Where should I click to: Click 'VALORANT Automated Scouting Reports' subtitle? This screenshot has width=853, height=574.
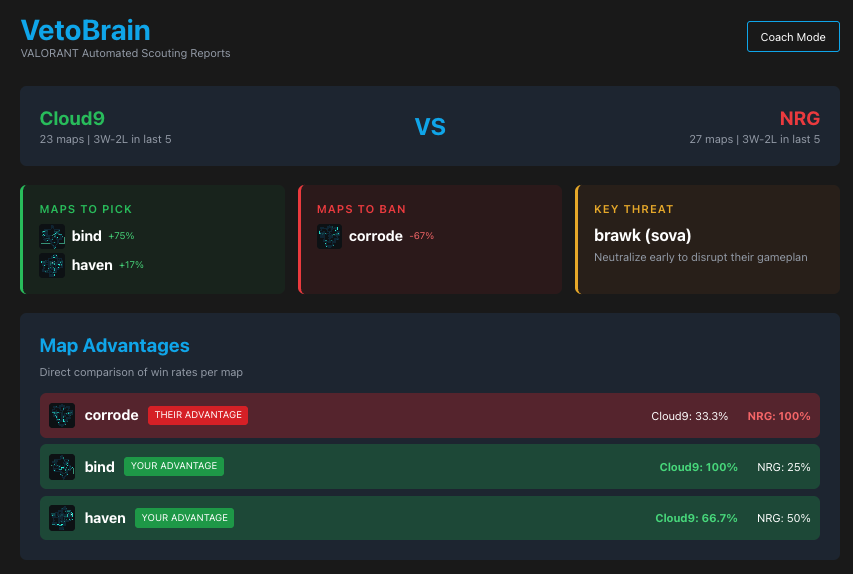click(125, 53)
